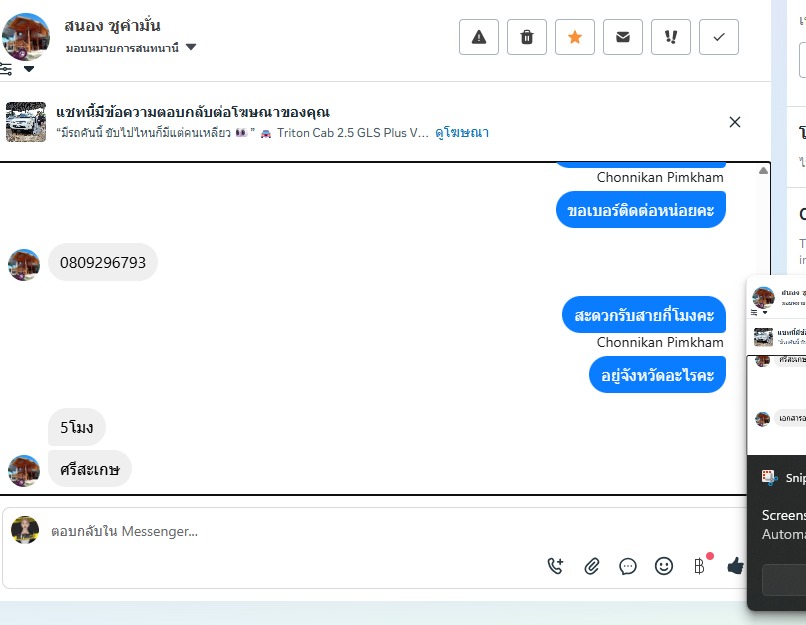The height and width of the screenshot is (625, 806).
Task: Open the emoji picker smiley icon
Action: pos(664,566)
